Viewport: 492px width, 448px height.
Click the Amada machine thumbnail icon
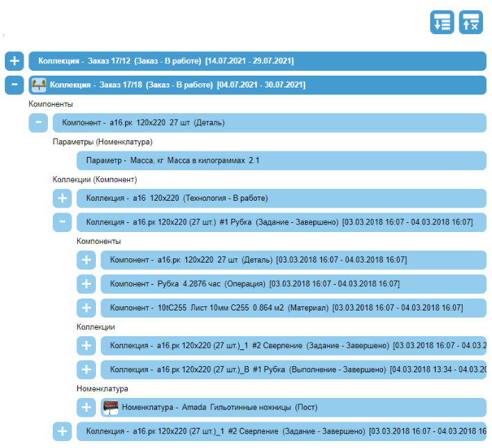110,407
